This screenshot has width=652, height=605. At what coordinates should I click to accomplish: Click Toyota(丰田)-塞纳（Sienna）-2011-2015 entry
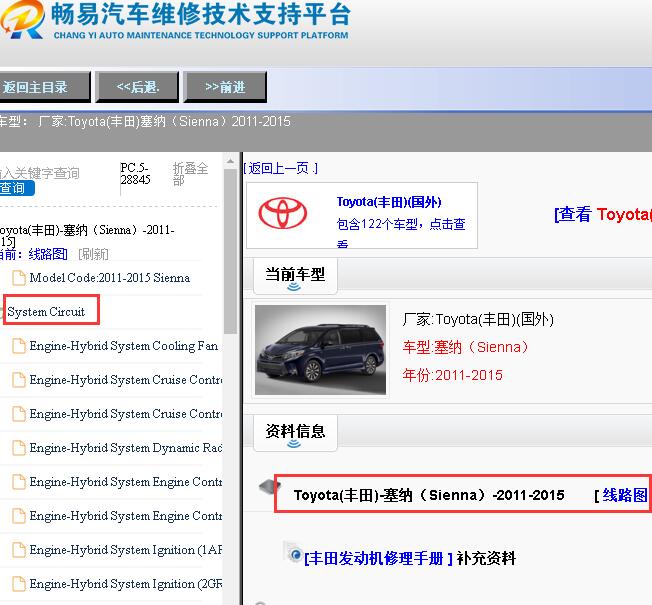429,495
